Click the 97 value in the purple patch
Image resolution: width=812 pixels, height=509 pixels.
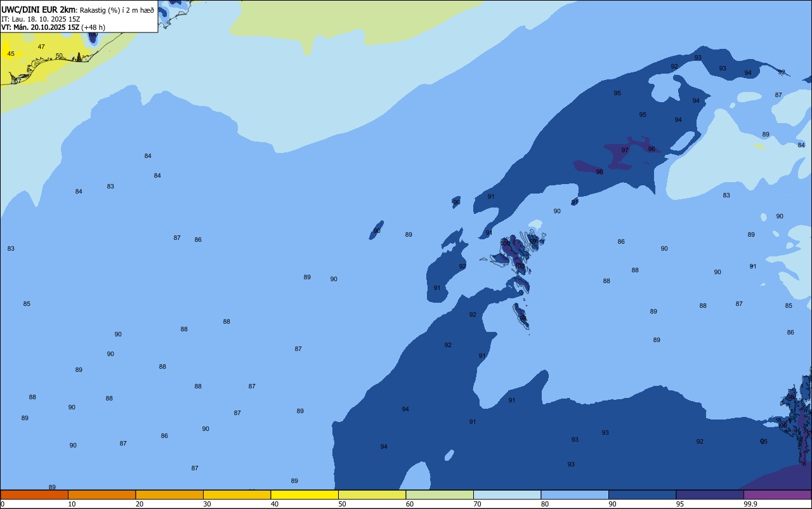pyautogui.click(x=625, y=150)
